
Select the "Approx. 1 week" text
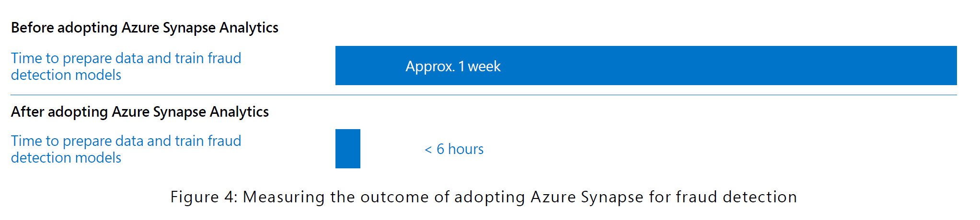[453, 66]
